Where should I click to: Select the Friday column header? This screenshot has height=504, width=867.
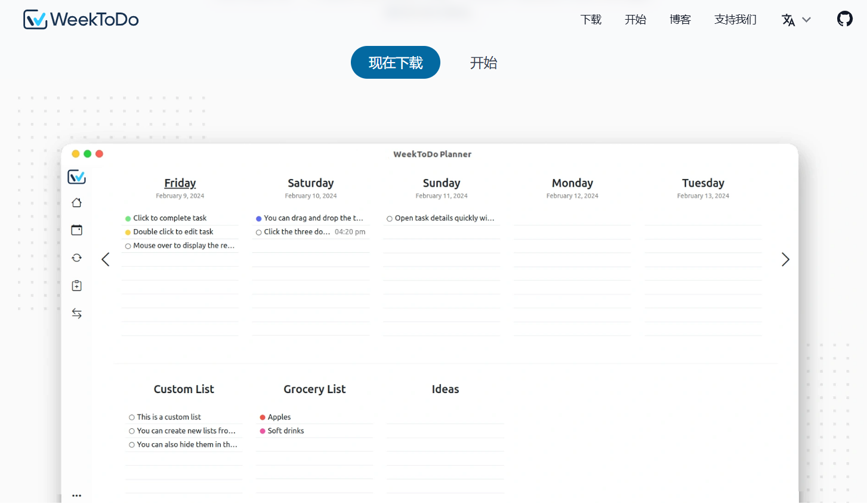[x=180, y=183]
